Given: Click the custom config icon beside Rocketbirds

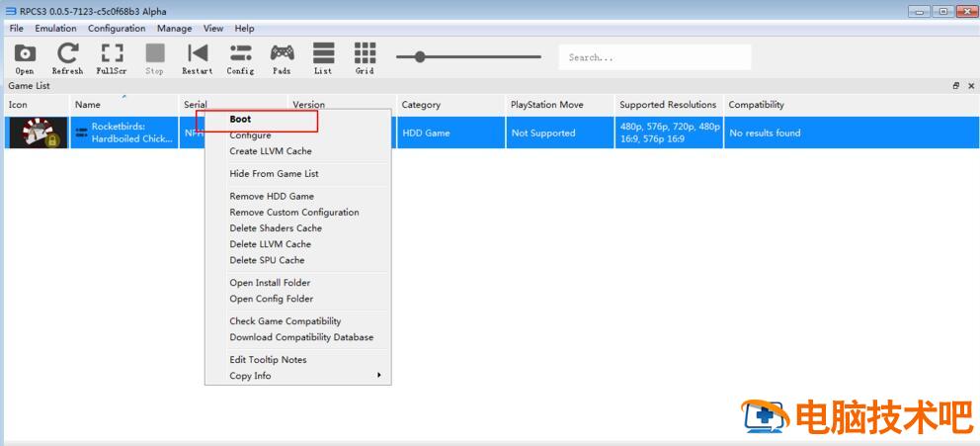Looking at the screenshot, I should [81, 133].
